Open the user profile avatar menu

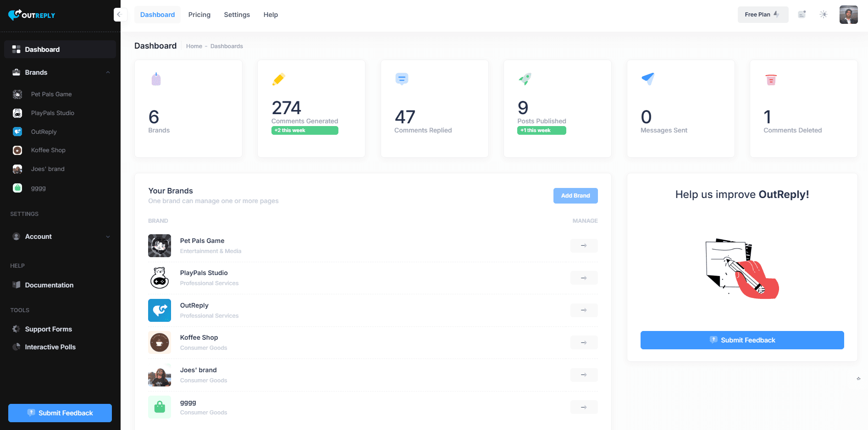(848, 15)
